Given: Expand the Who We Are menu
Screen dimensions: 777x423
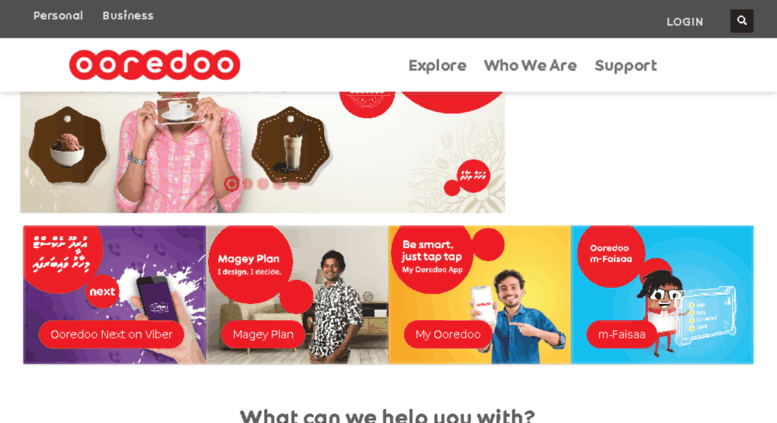Looking at the screenshot, I should tap(530, 65).
